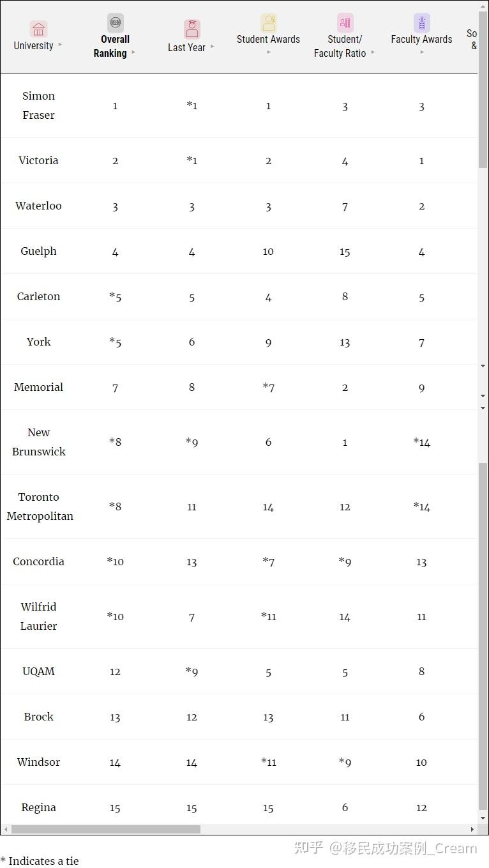Click the Overall Ranking medal icon
The height and width of the screenshot is (868, 489).
[x=115, y=22]
